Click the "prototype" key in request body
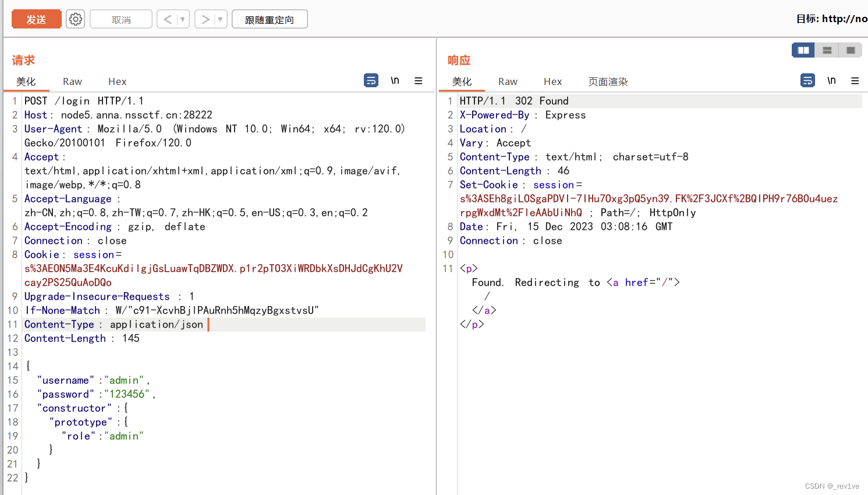This screenshot has width=868, height=495. click(x=81, y=422)
